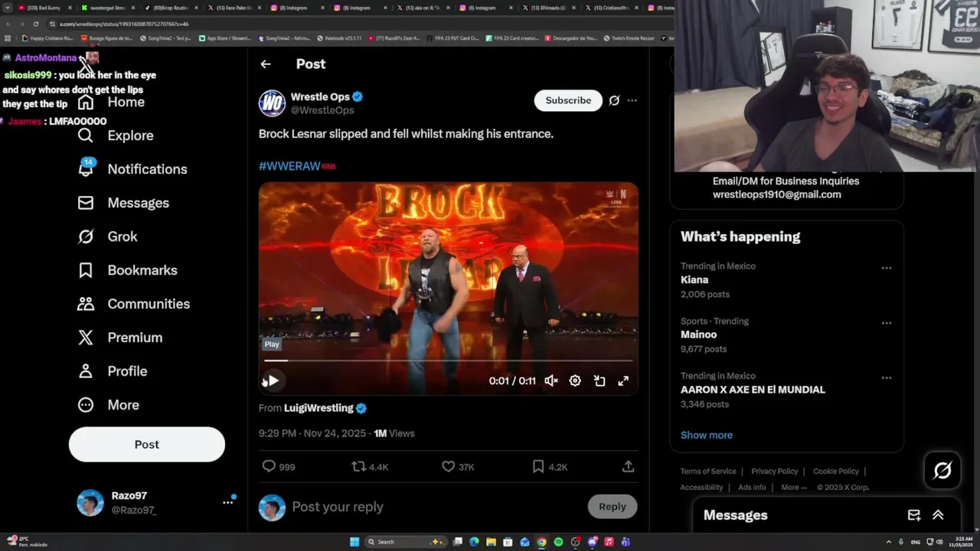Open LuigiWrestling source profile link
Image resolution: width=980 pixels, height=551 pixels.
click(x=318, y=408)
